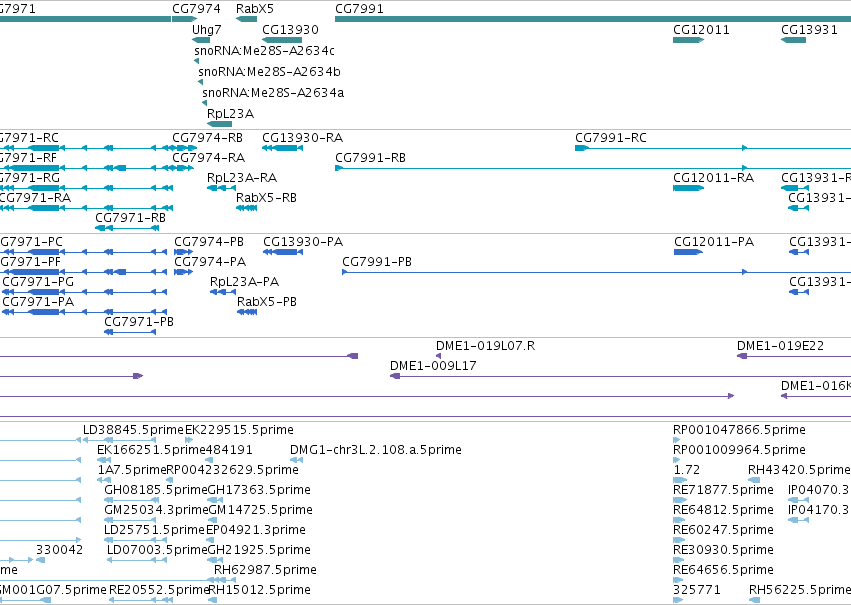
Task: Click EST LD38845.5prime
Action: tap(133, 430)
